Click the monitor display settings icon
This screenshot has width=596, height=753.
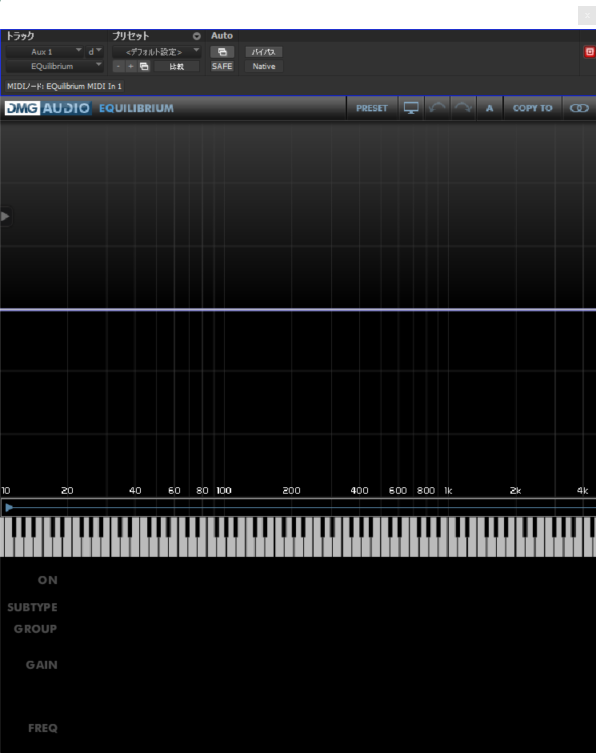411,109
